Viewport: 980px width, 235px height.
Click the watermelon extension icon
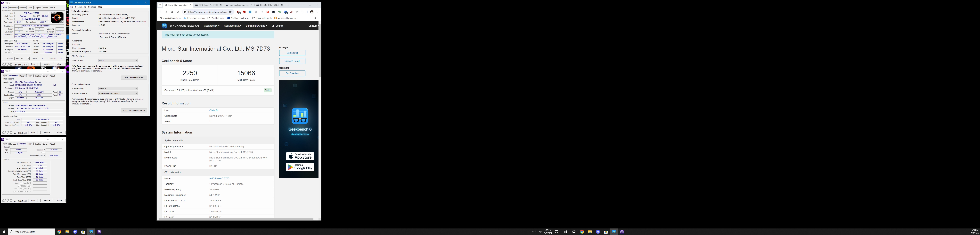point(291,12)
